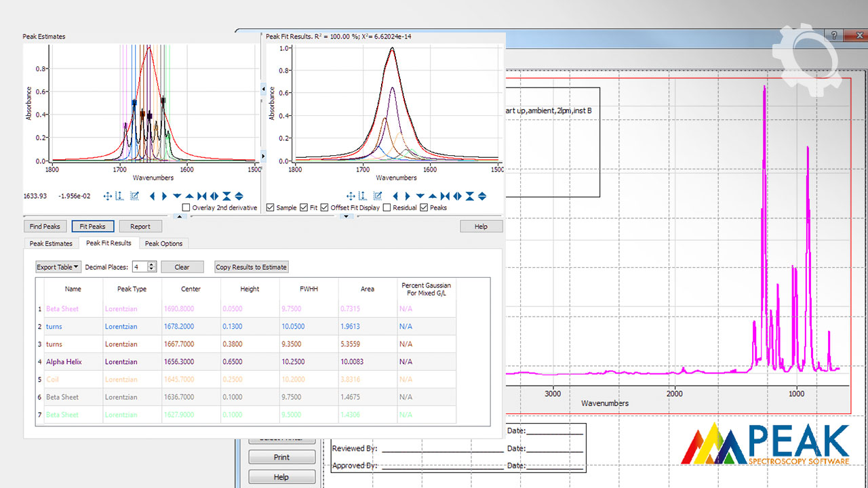
Task: Open the Export Table dropdown
Action: 58,267
